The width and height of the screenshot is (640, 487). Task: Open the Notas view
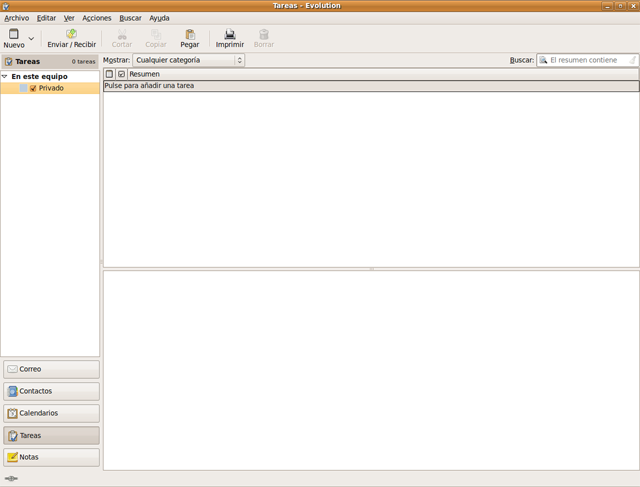click(51, 457)
